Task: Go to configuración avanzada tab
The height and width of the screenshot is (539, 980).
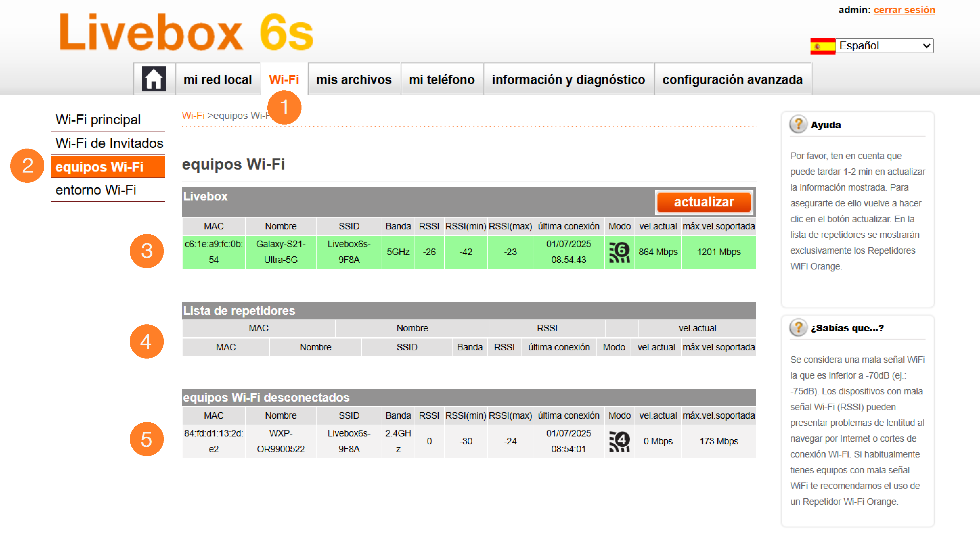Action: (x=732, y=80)
